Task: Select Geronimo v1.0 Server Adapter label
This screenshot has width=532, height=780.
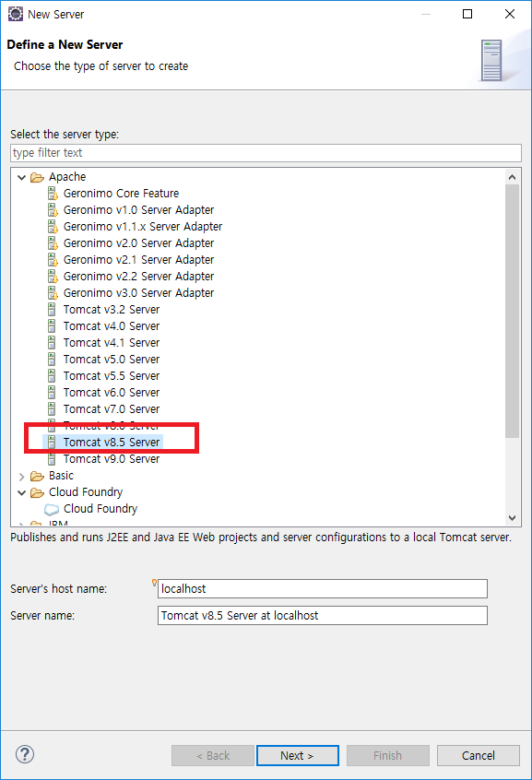Action: point(138,210)
